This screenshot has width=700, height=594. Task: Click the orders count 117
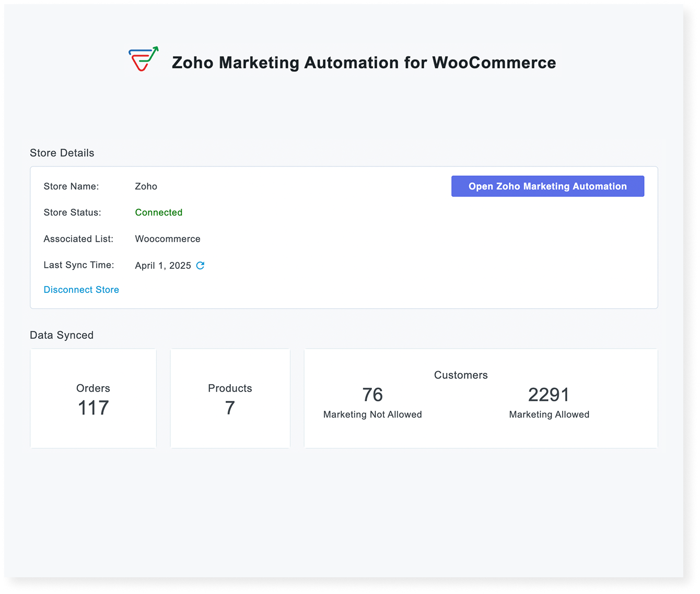click(94, 408)
